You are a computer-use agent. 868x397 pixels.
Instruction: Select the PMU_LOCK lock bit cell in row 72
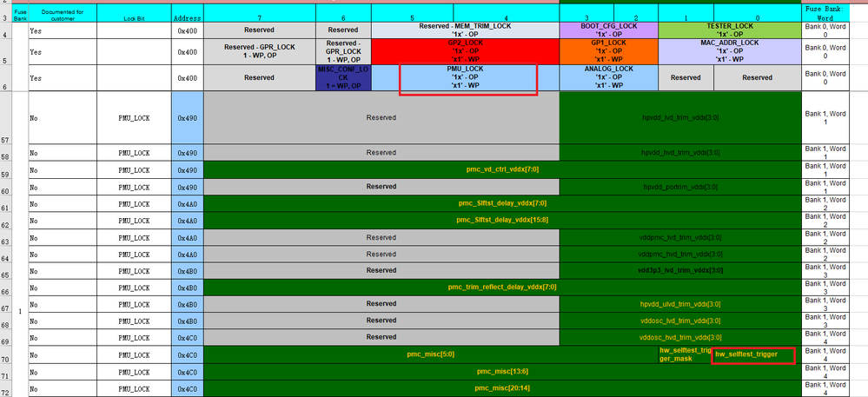[x=134, y=388]
